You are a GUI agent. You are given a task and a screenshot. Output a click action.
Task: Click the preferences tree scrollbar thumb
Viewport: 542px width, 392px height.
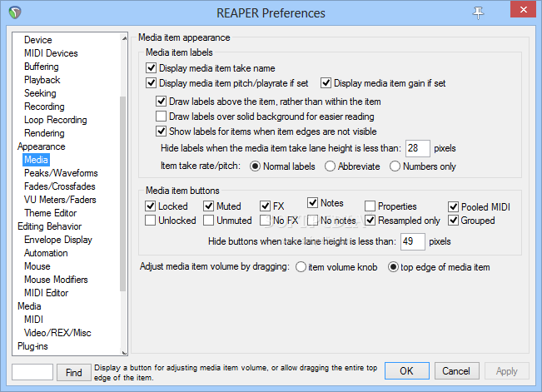coord(122,194)
